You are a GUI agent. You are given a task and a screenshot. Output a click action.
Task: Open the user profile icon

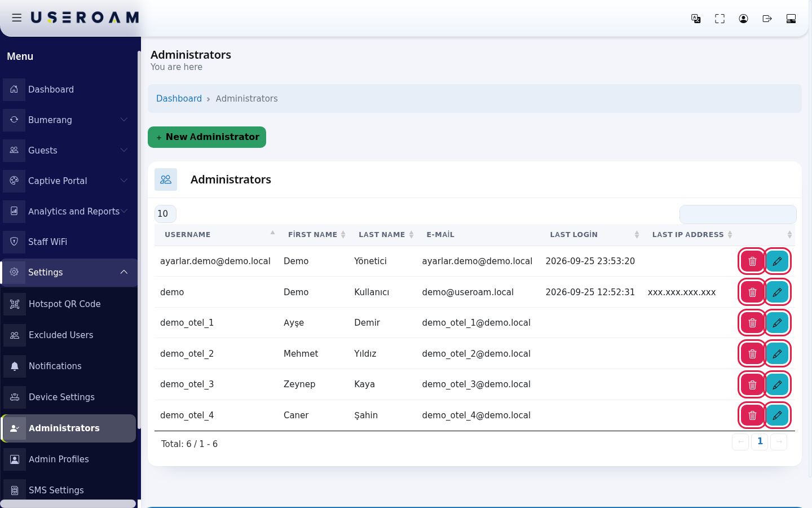(x=743, y=19)
